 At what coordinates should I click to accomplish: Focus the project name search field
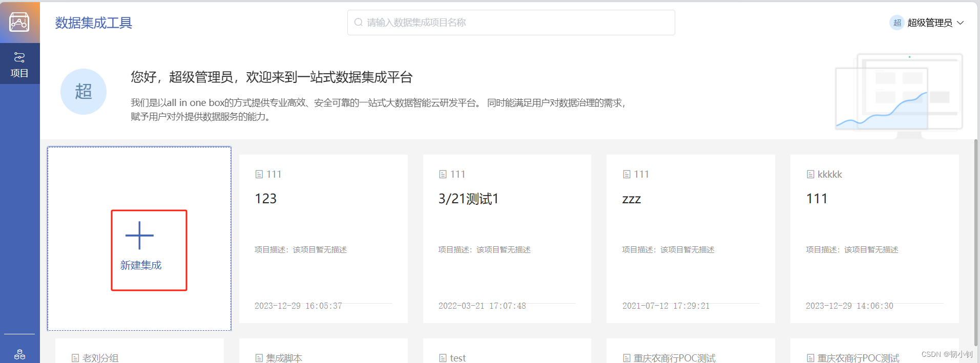pyautogui.click(x=511, y=23)
